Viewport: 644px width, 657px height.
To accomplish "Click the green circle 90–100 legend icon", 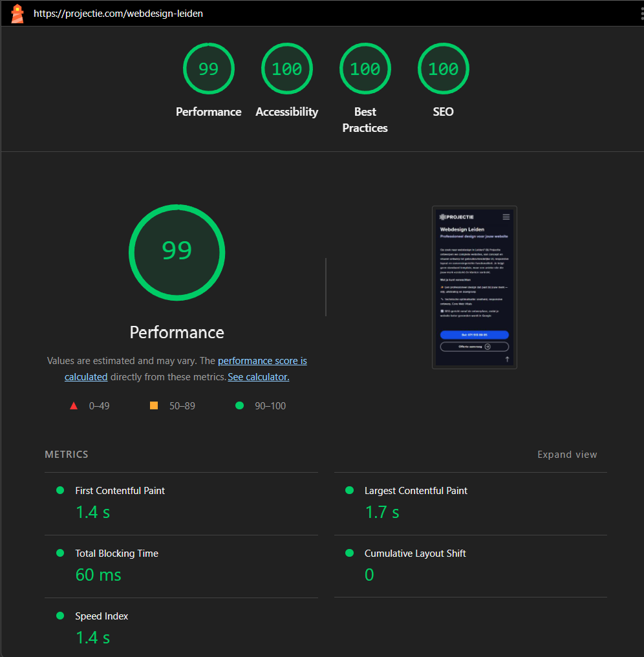I will (240, 406).
